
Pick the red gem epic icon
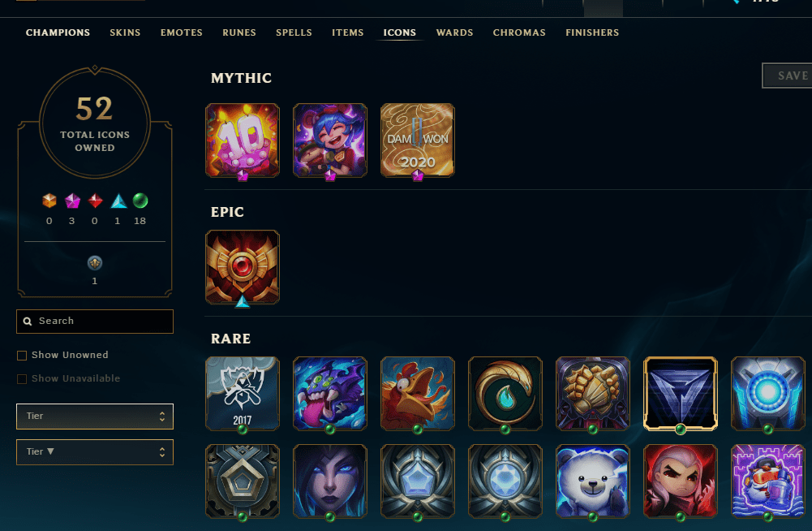(243, 267)
